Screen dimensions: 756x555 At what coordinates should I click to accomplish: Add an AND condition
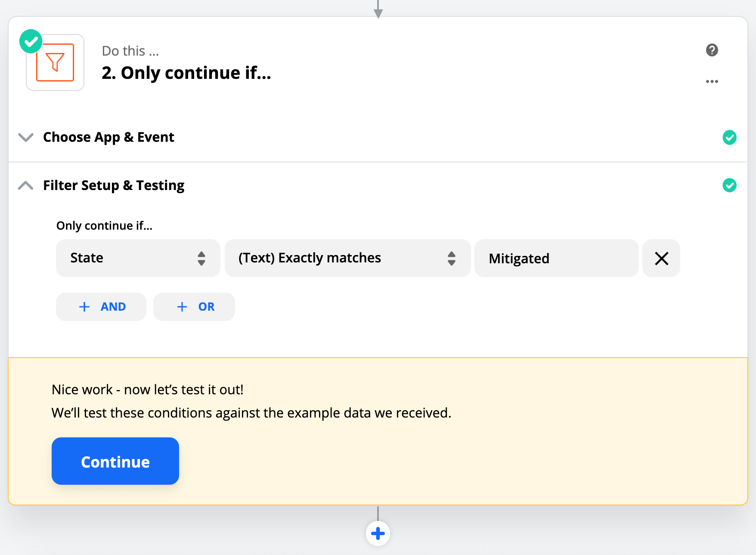[x=101, y=307]
